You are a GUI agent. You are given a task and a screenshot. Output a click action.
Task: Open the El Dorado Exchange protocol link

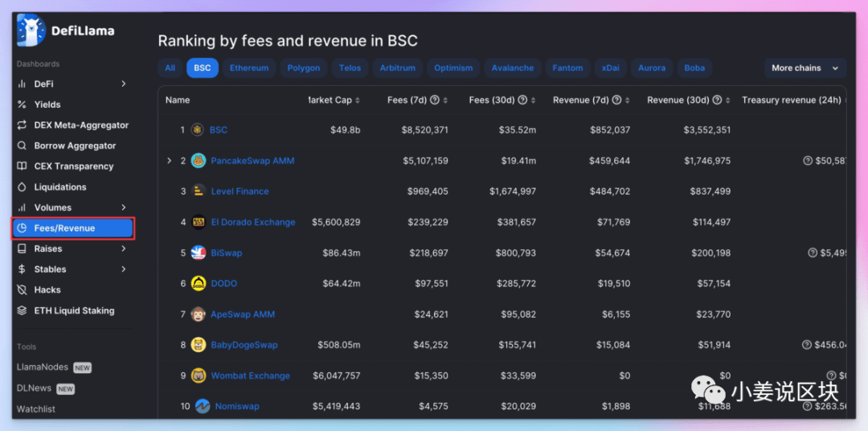pos(253,222)
